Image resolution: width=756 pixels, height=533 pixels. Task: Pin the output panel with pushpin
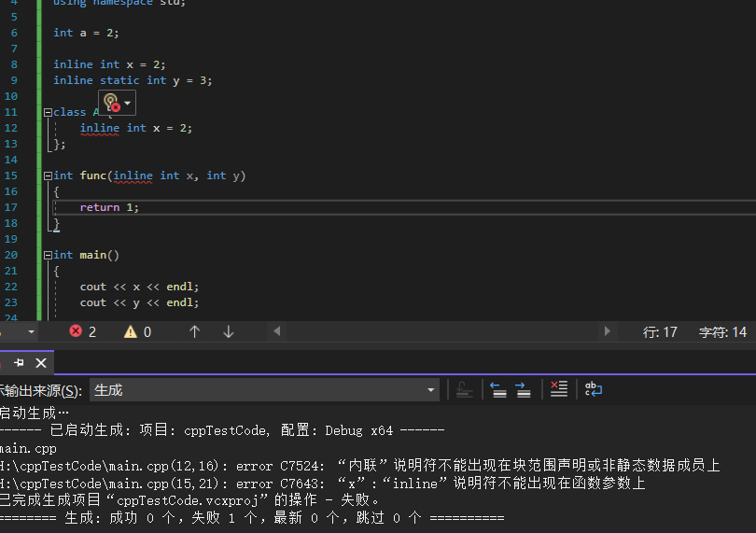point(19,362)
